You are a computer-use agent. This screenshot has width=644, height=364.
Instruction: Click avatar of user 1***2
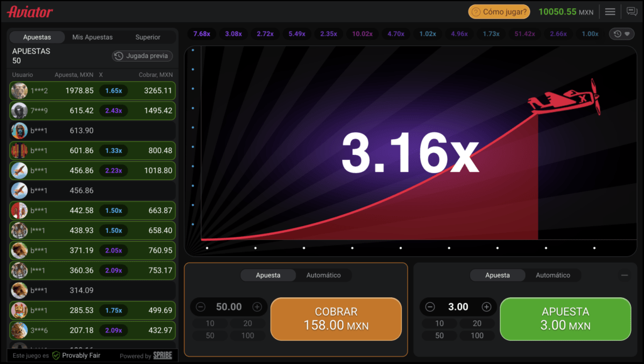tap(19, 91)
